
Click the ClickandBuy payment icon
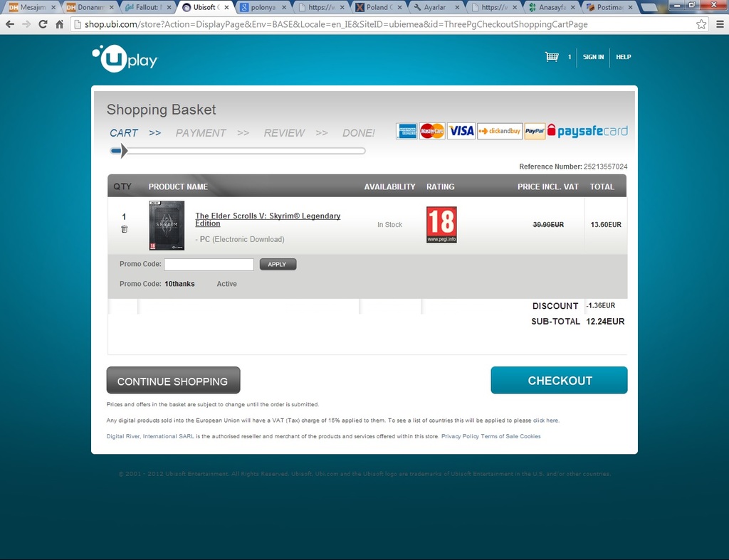tap(500, 131)
